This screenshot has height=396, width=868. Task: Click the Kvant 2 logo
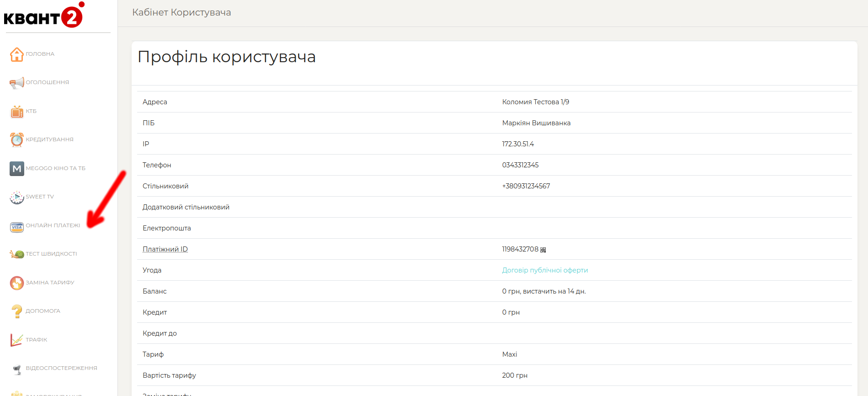point(44,16)
